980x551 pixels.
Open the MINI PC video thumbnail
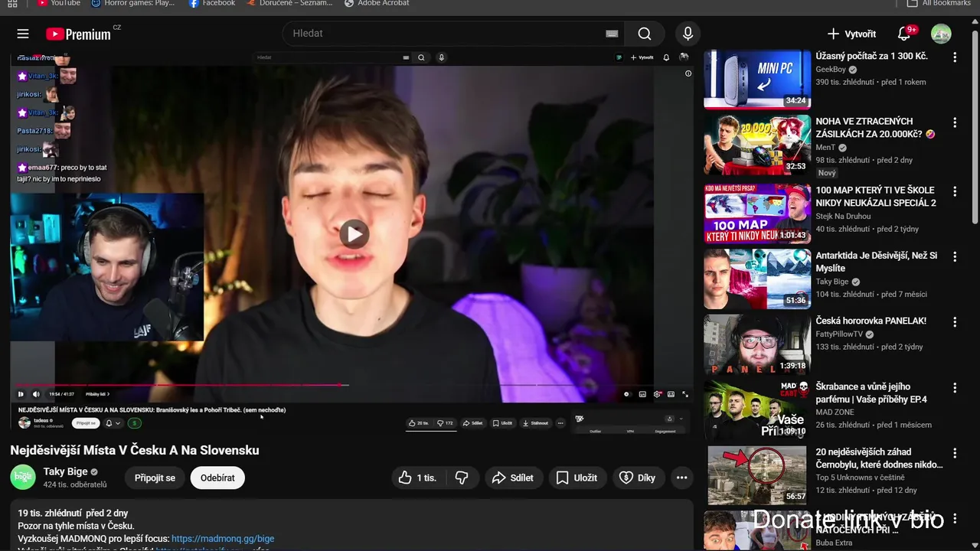coord(757,80)
